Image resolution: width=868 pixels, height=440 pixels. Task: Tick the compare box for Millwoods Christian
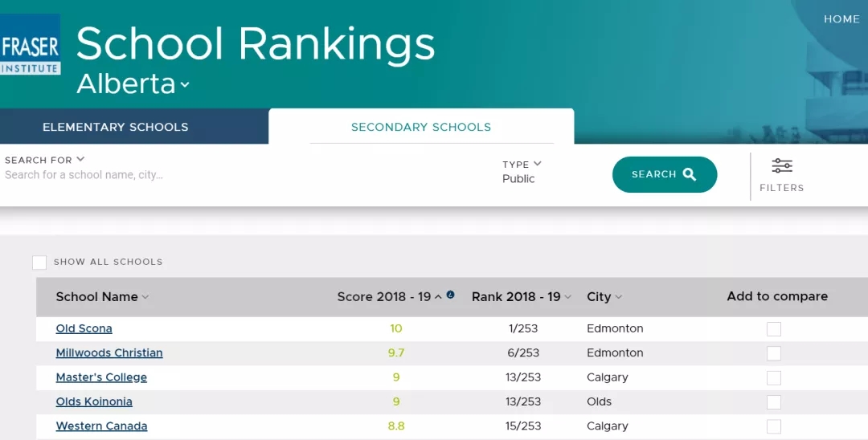(x=773, y=353)
